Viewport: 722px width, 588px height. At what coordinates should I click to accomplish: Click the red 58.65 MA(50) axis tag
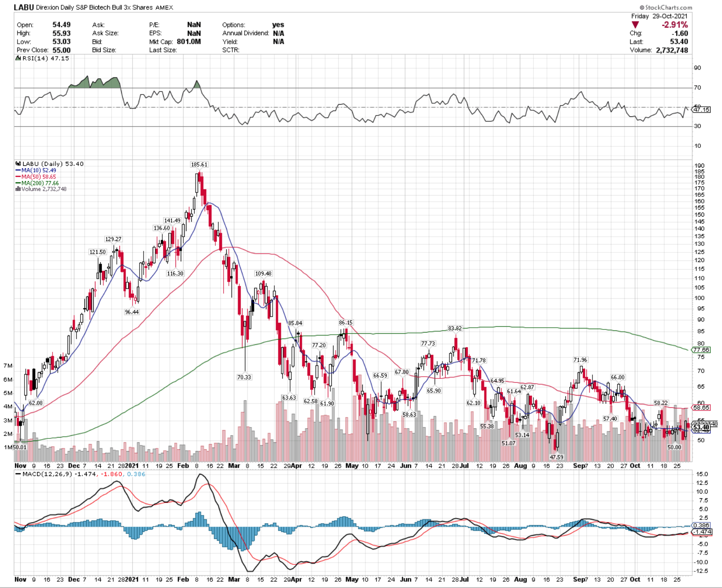coord(701,407)
